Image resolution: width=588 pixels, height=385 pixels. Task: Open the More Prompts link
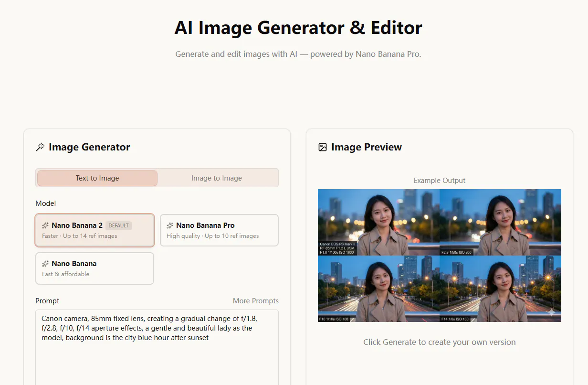pos(256,301)
